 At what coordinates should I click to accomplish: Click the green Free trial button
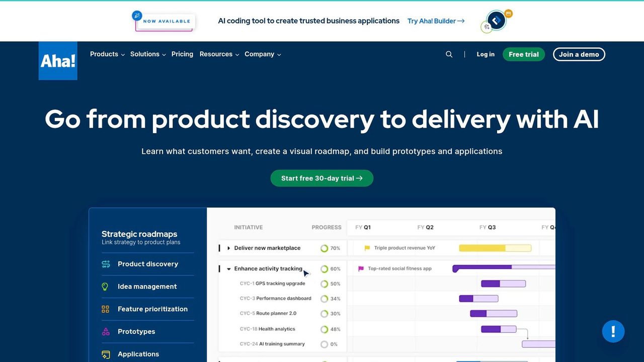pyautogui.click(x=524, y=54)
